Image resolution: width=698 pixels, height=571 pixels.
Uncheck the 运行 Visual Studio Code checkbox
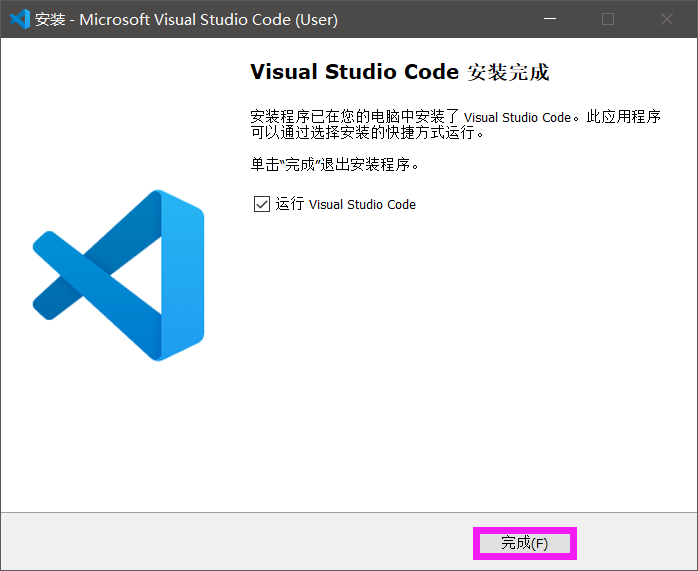[x=262, y=204]
